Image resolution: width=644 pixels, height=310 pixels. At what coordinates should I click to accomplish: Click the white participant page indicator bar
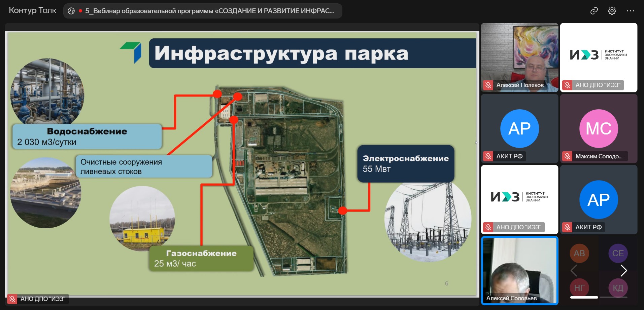[584, 297]
